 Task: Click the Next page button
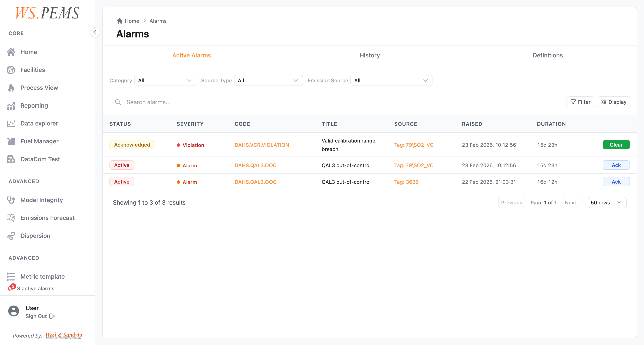coord(570,202)
